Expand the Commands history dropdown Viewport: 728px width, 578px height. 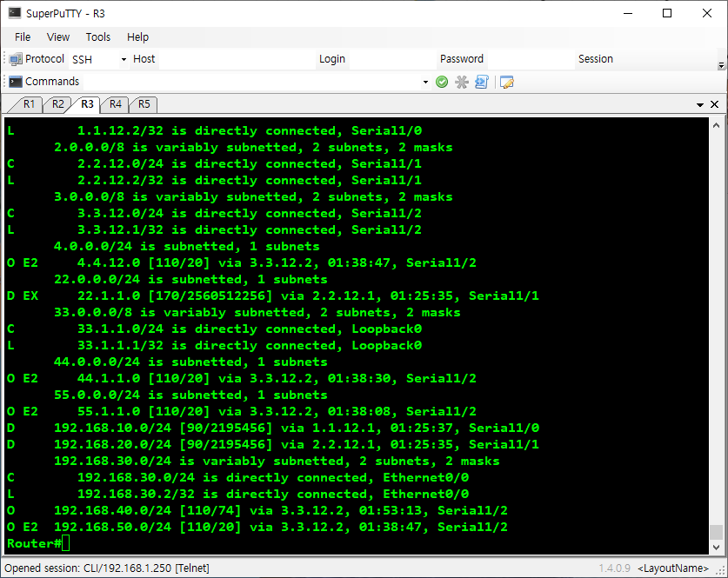[x=425, y=82]
